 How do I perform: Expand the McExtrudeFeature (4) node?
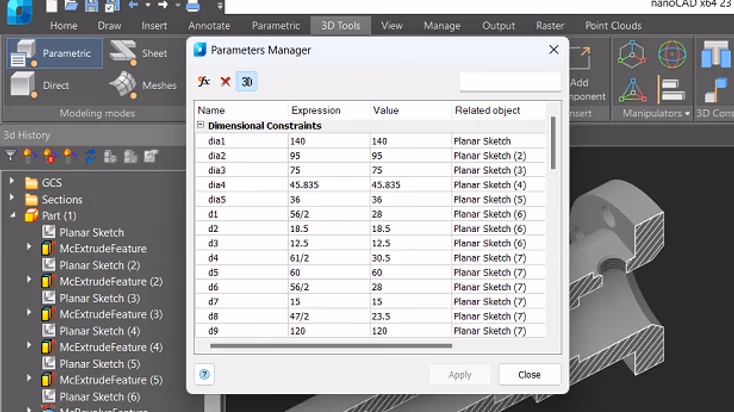pyautogui.click(x=29, y=346)
